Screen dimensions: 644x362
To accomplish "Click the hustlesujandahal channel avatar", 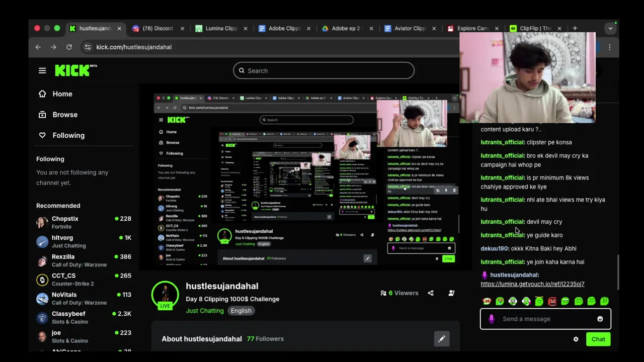I will pyautogui.click(x=165, y=295).
